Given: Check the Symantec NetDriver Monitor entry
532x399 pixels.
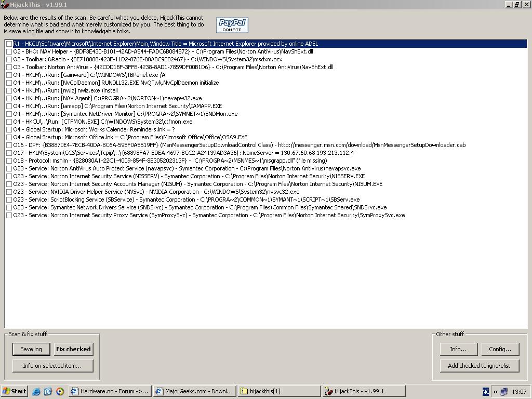Looking at the screenshot, I should point(9,114).
